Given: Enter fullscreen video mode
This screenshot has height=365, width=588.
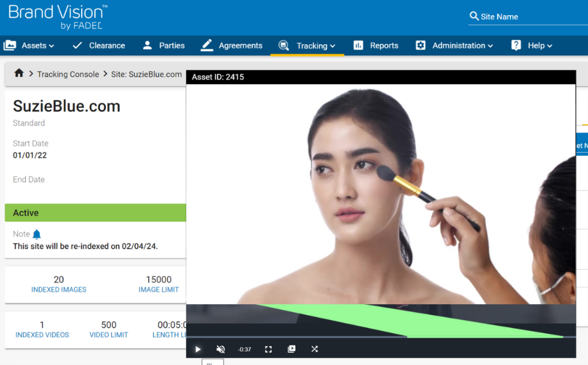Looking at the screenshot, I should (x=268, y=349).
